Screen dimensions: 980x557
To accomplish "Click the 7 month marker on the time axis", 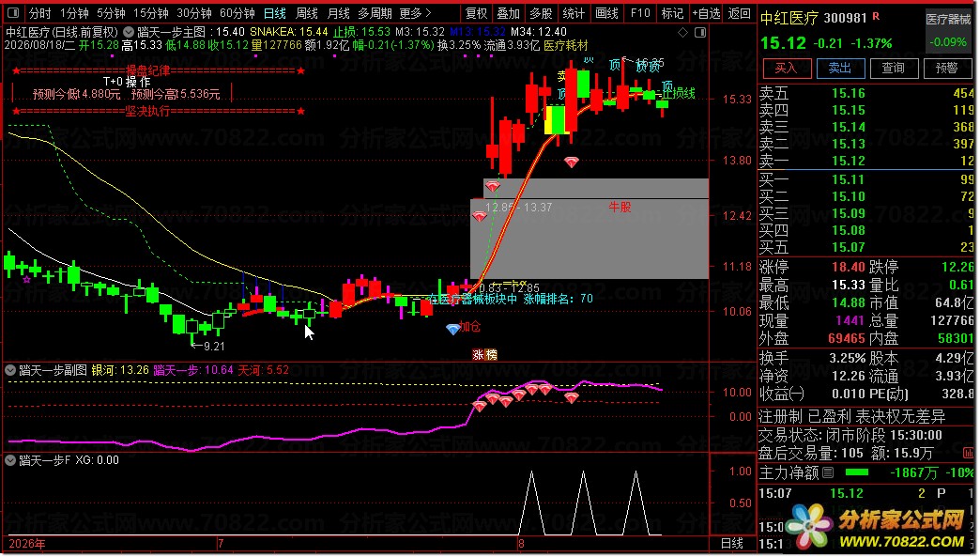I will pyautogui.click(x=221, y=544).
